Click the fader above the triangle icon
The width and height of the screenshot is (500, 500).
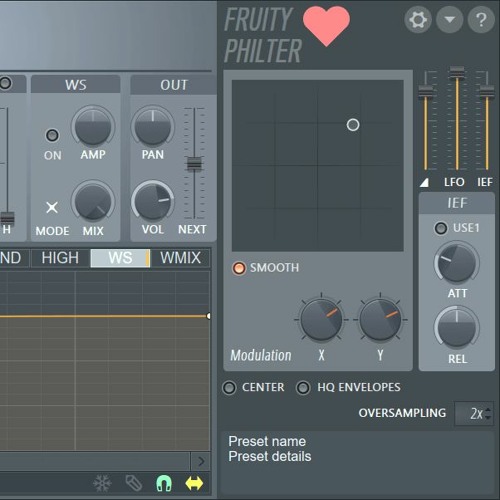pos(426,91)
